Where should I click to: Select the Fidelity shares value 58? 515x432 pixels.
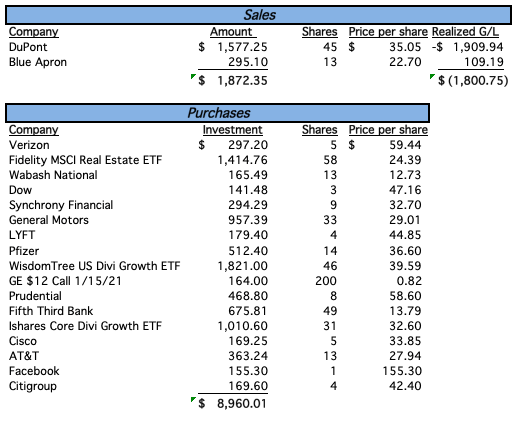(x=330, y=160)
